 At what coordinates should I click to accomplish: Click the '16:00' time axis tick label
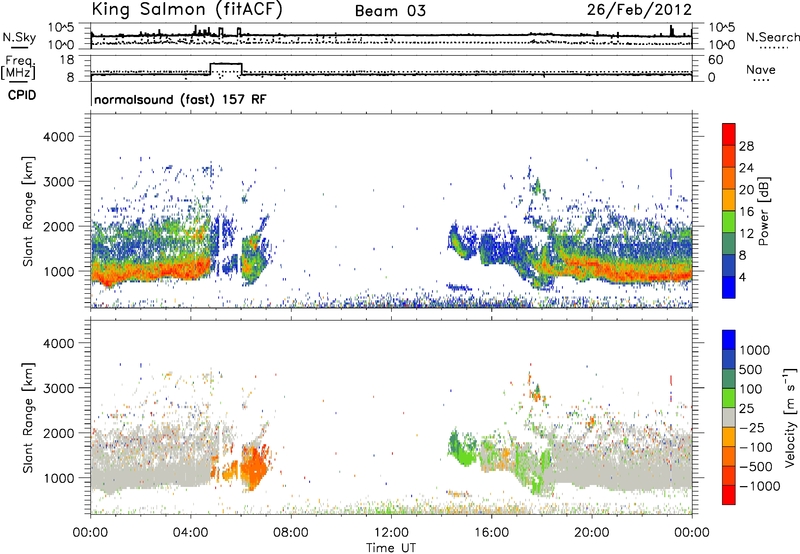[491, 533]
